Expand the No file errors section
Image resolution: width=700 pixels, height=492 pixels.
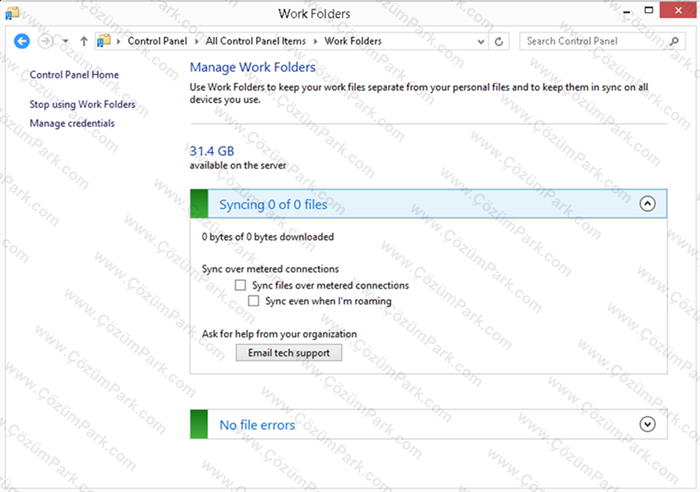pyautogui.click(x=647, y=424)
